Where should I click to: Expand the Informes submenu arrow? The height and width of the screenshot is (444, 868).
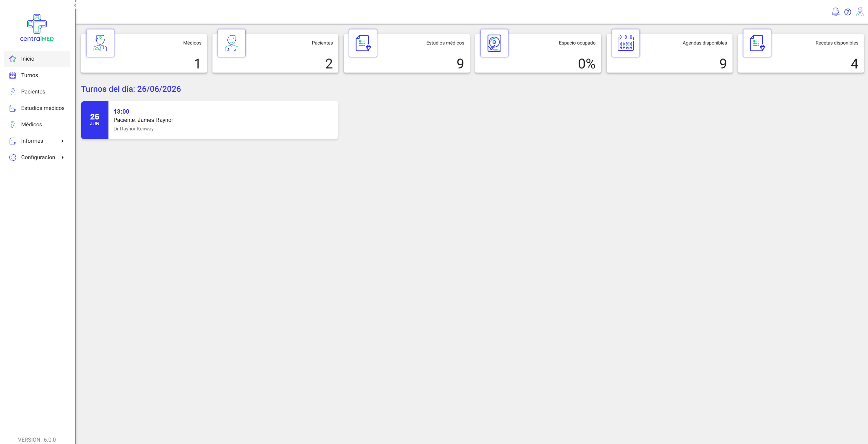click(63, 141)
